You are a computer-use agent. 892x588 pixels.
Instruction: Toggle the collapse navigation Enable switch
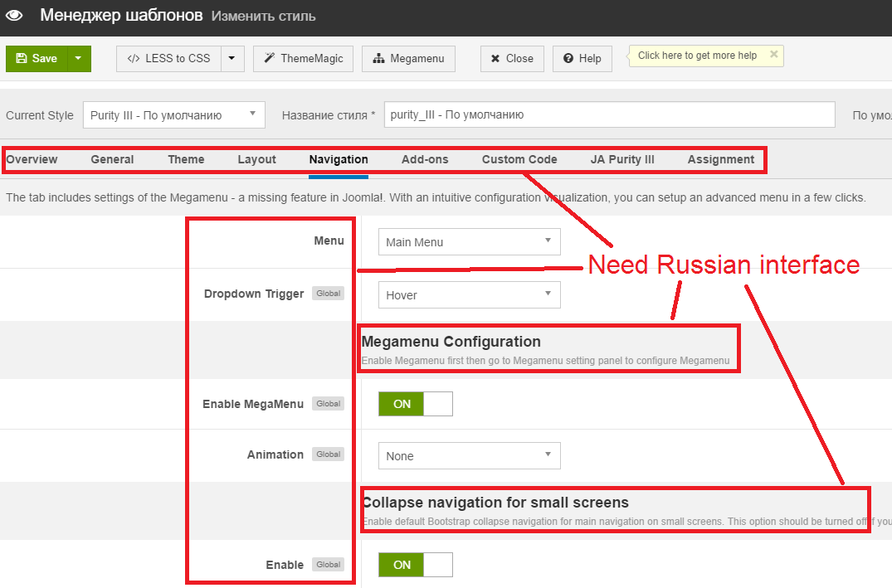[x=415, y=565]
